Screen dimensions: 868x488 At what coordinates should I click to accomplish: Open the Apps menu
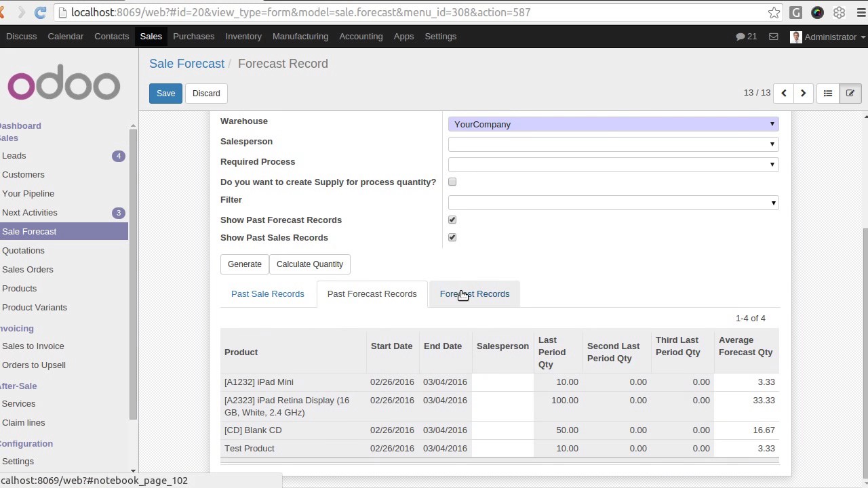tap(403, 37)
